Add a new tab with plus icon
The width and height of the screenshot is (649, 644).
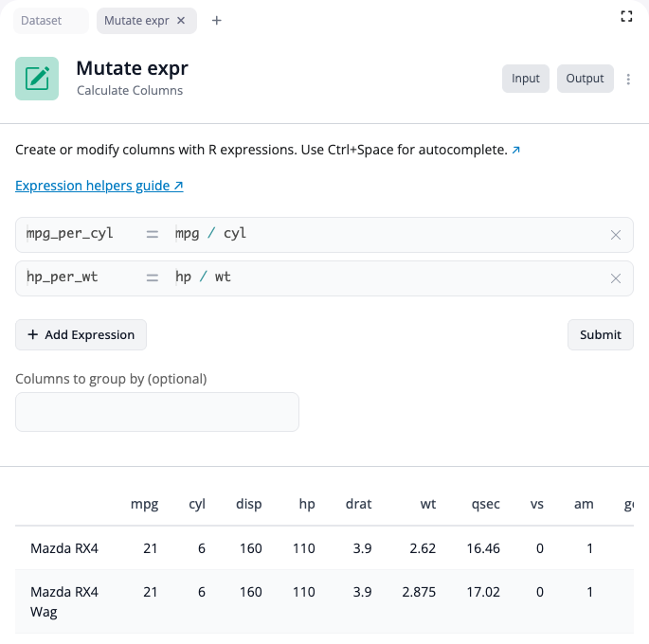[x=216, y=21]
